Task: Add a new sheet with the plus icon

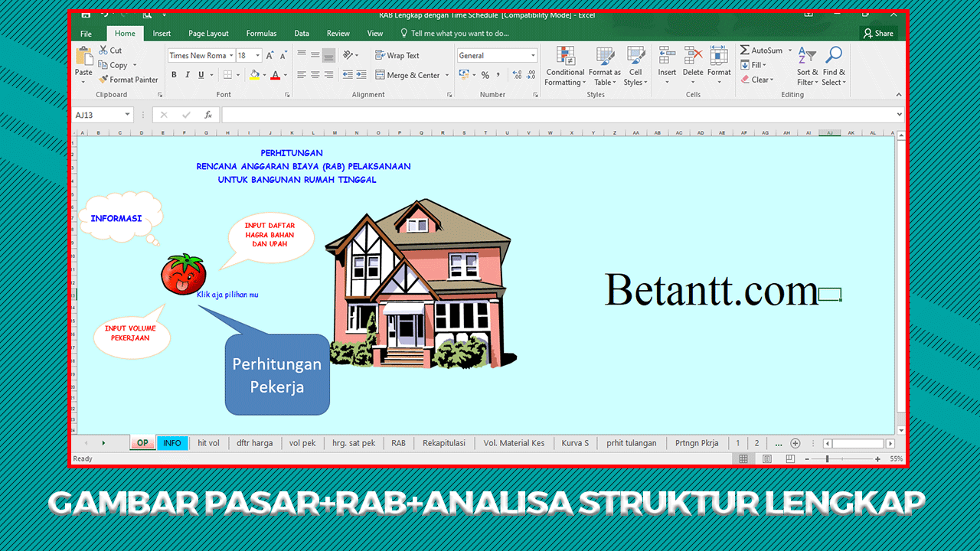Action: click(x=795, y=443)
